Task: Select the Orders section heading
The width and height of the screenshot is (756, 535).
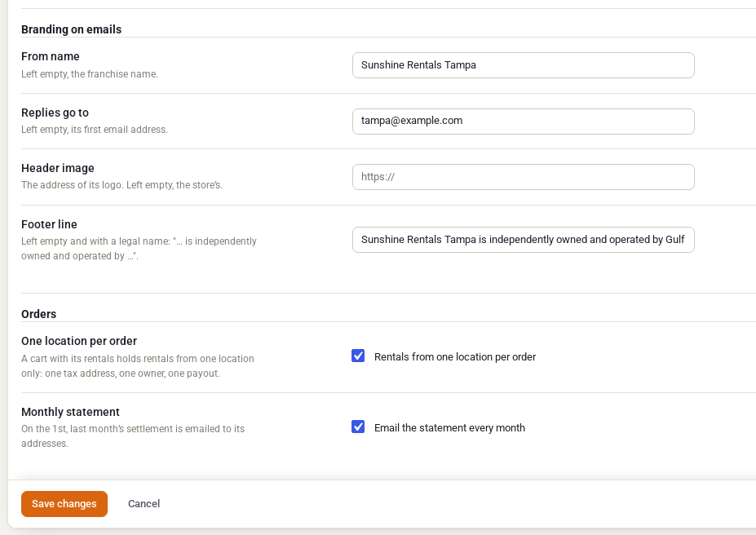Action: [38, 314]
